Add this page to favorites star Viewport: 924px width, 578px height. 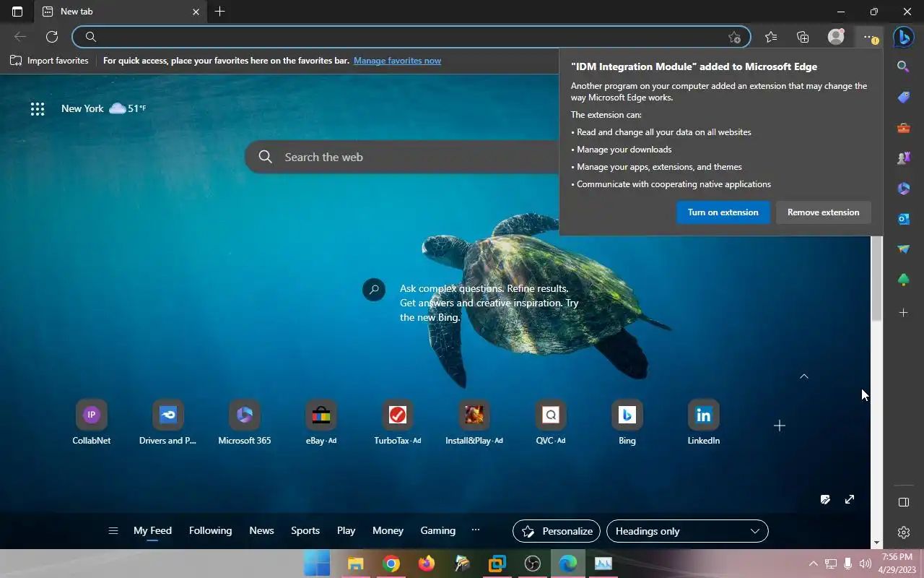[x=734, y=37]
